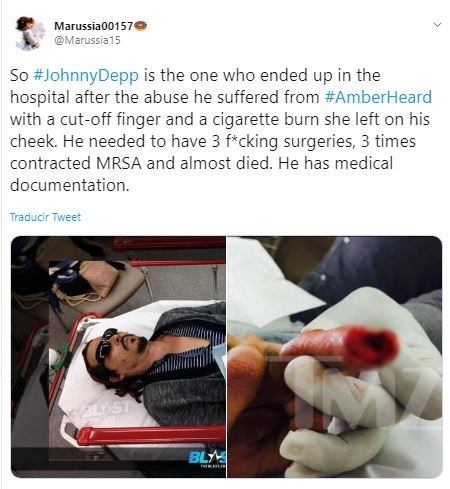The width and height of the screenshot is (450, 489).
Task: Click the tweet text to open details
Action: point(220,130)
